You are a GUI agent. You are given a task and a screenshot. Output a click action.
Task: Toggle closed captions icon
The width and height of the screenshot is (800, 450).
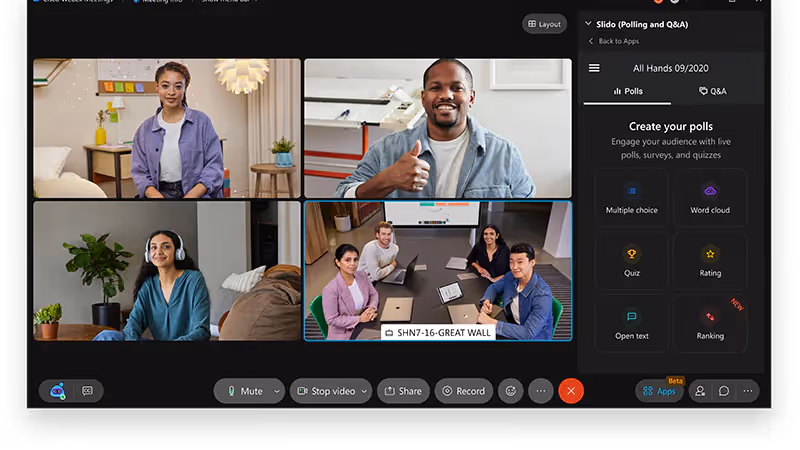(87, 391)
